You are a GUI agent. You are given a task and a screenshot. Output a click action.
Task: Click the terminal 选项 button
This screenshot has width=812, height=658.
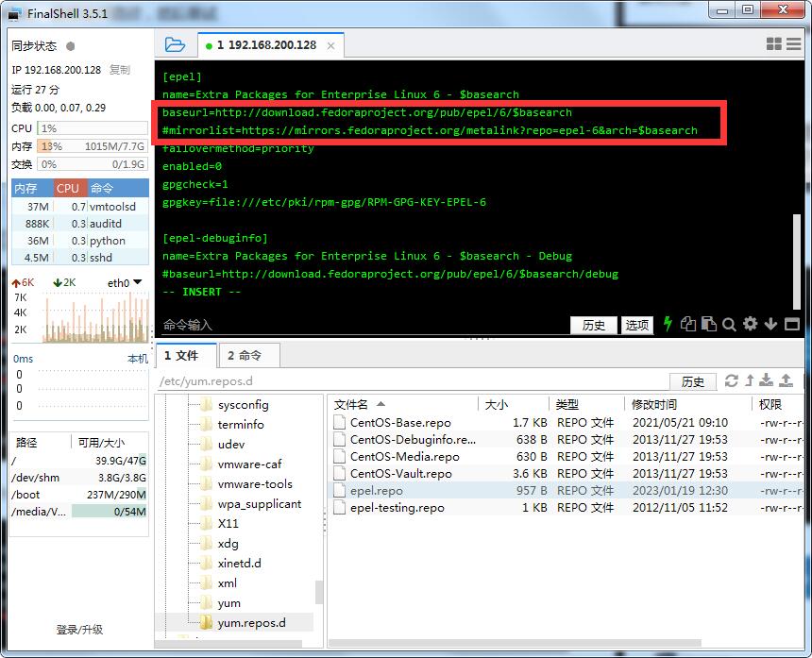click(637, 325)
